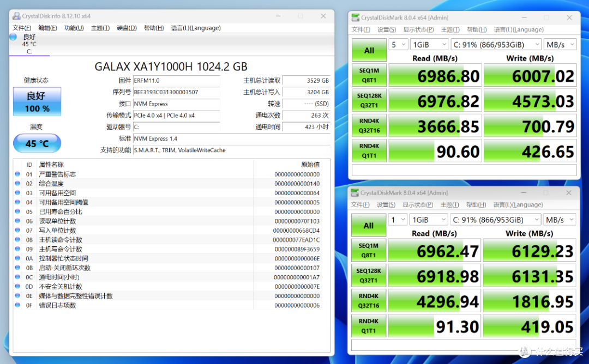Click the 3529 GB host reads value
This screenshot has width=589, height=364.
click(306, 81)
